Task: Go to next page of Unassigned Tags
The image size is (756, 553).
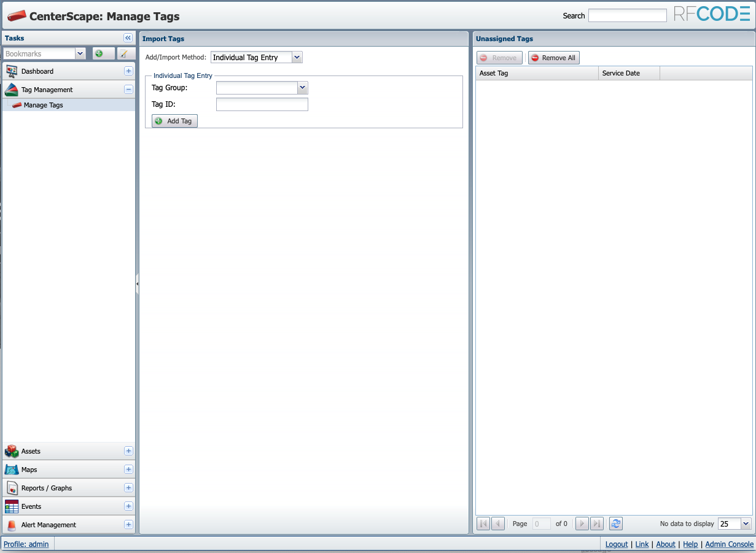Action: tap(582, 524)
